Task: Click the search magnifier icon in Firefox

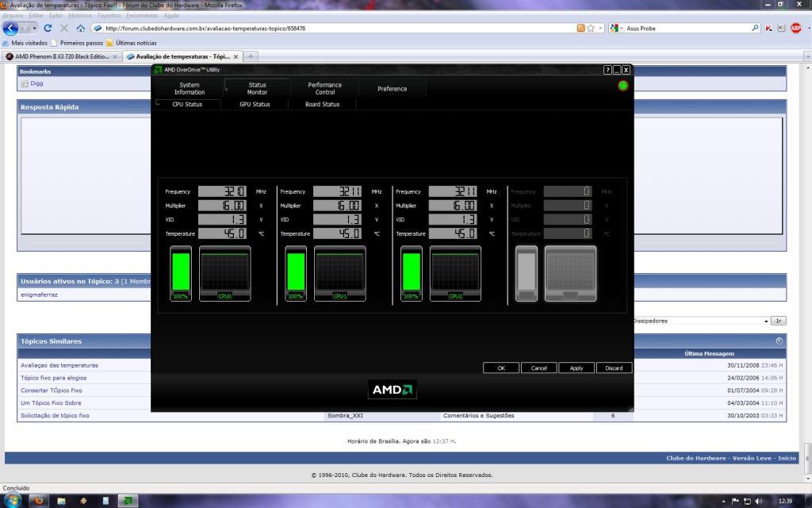Action: 756,28
